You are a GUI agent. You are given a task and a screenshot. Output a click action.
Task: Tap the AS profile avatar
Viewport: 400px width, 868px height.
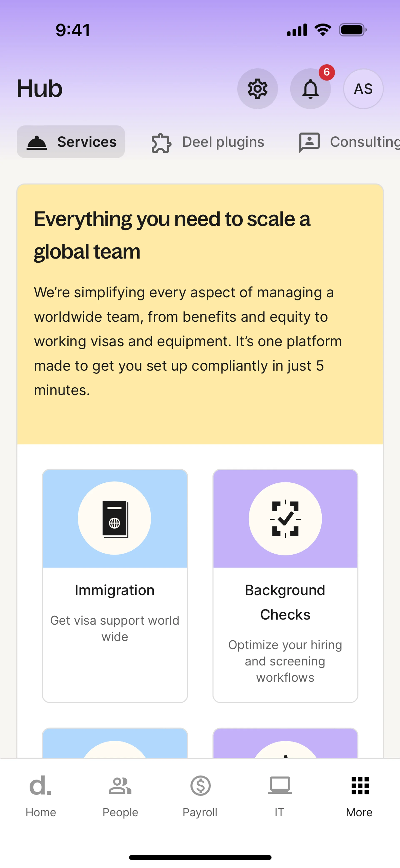363,89
